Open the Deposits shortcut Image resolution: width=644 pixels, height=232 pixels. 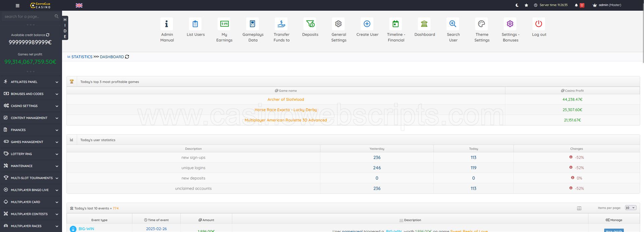pos(310,27)
